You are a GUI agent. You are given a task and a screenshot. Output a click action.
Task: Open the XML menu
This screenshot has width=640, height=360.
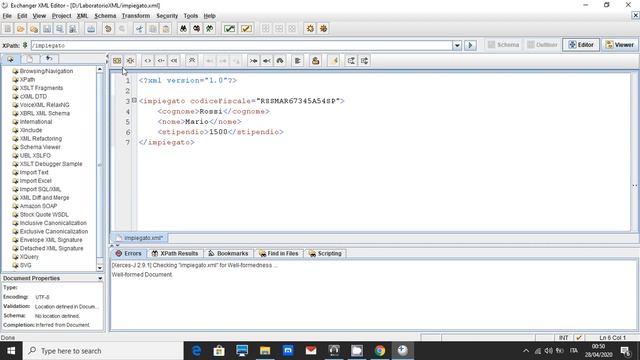(x=82, y=16)
